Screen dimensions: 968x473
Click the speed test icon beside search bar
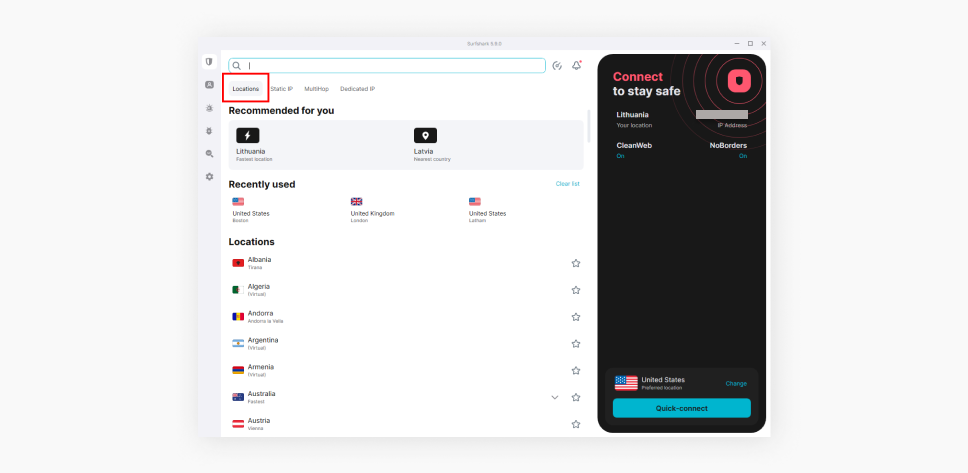(557, 66)
